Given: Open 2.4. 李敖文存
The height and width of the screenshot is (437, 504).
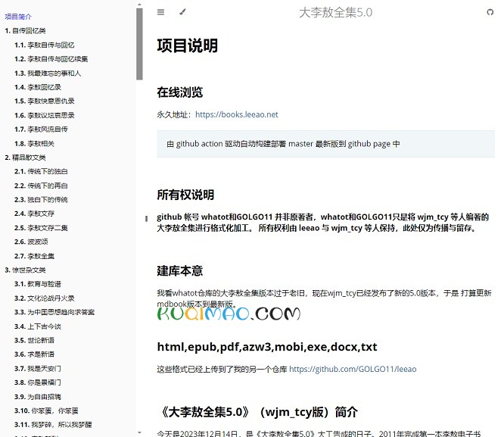Looking at the screenshot, I should click(34, 214).
